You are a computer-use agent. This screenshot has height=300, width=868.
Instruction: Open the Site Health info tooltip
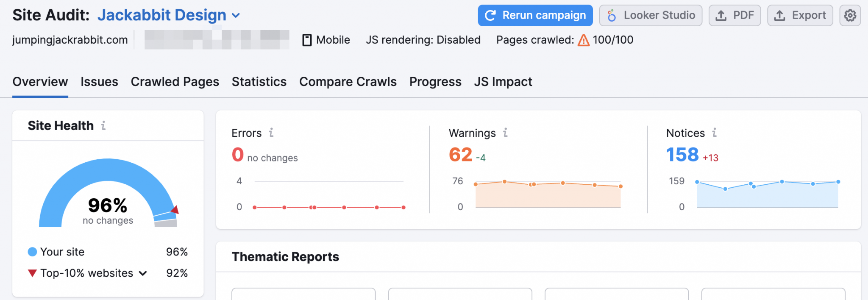[103, 125]
